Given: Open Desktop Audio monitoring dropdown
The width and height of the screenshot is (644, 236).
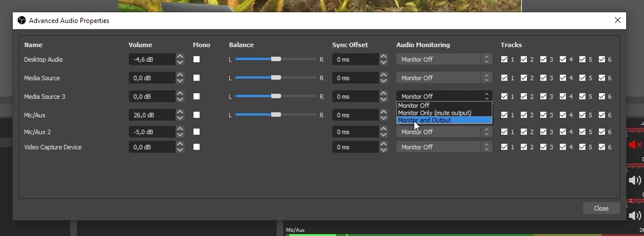Looking at the screenshot, I should [x=444, y=60].
